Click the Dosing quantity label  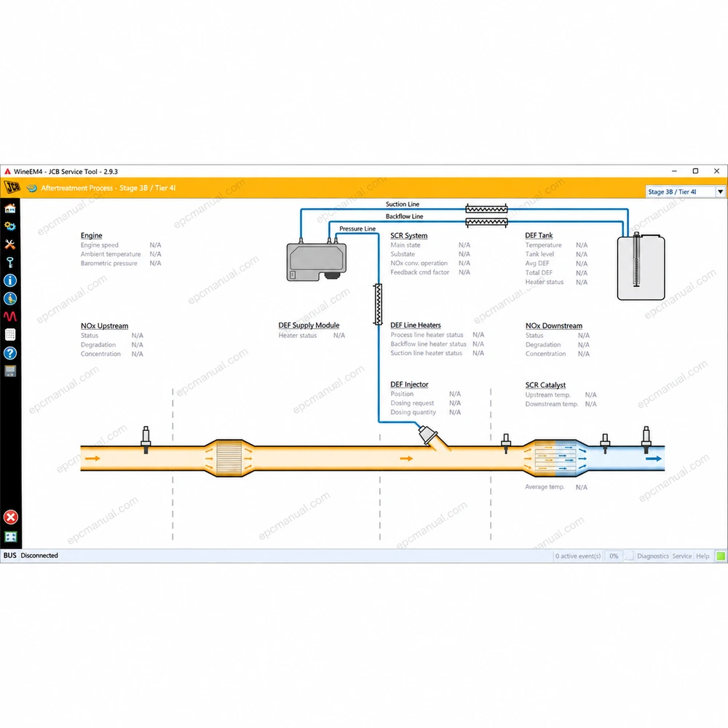pyautogui.click(x=413, y=412)
